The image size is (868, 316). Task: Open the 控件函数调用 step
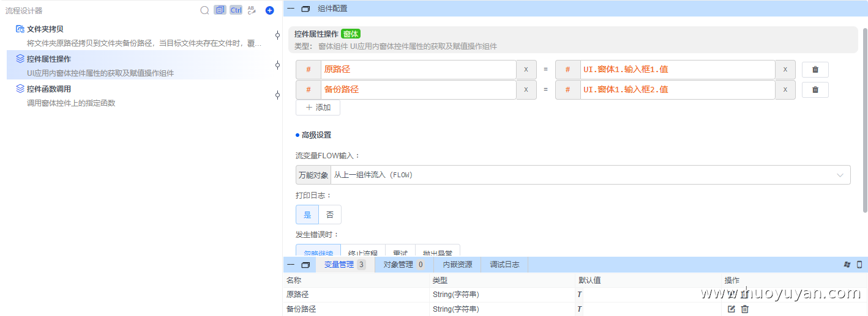point(138,95)
